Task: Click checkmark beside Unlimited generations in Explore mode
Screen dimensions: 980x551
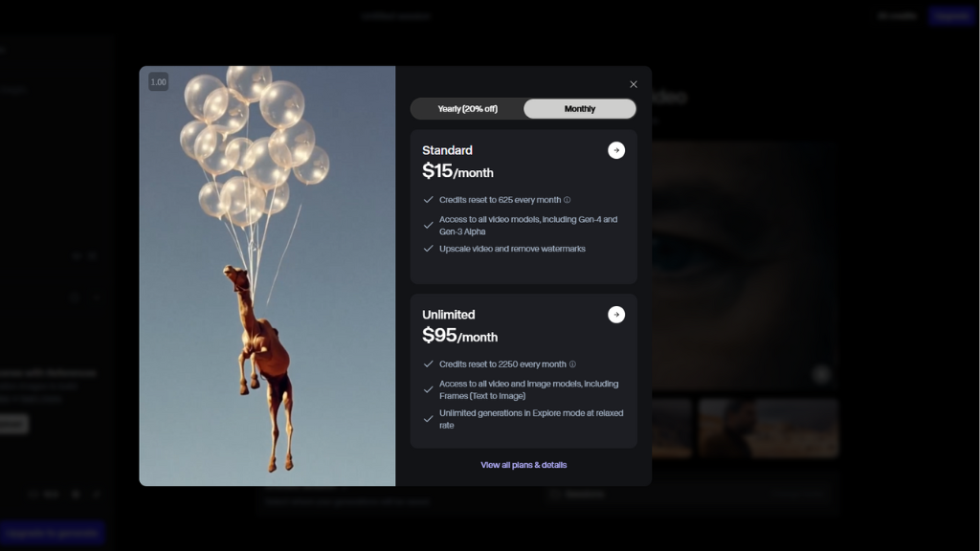Action: point(429,419)
